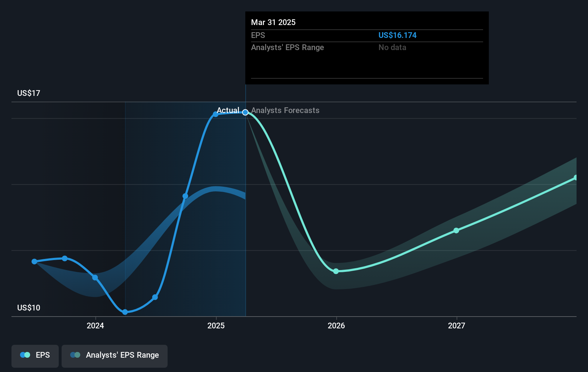Screen dimensions: 588x372
Task: Click the last forecast point at chart's right edge
Action: (x=575, y=178)
